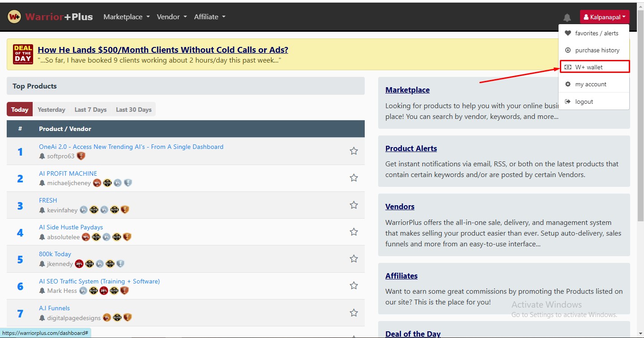Click the 1% badge beside digitalpagedesigns

(x=107, y=318)
